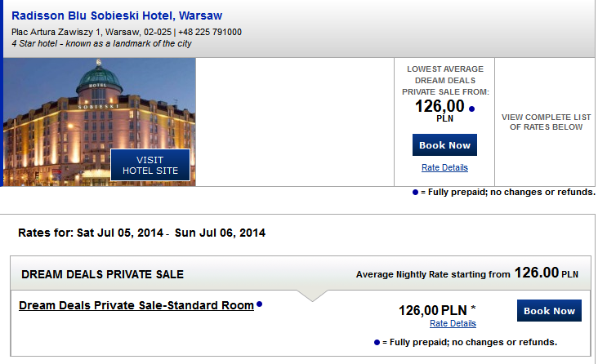Open the Dream Deals Private Sale-Standard Room link
The height and width of the screenshot is (364, 598).
click(x=136, y=305)
